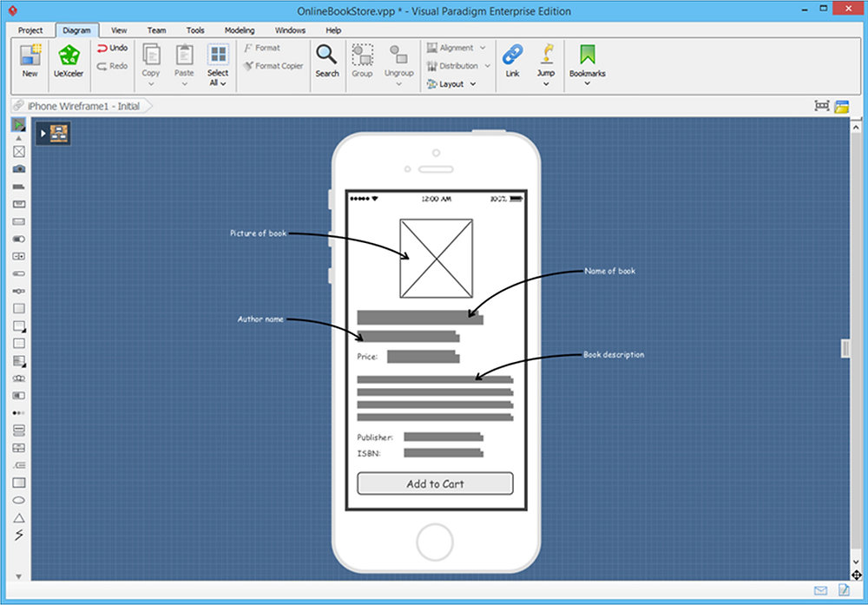This screenshot has height=605, width=868.
Task: Click the fit-to-window icon above canvas
Action: pyautogui.click(x=822, y=106)
